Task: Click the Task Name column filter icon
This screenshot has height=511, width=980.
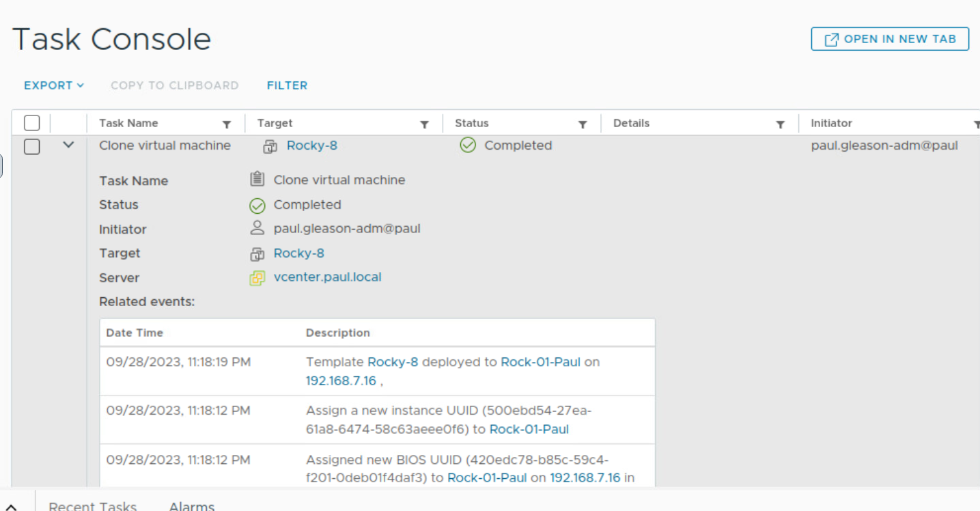Action: point(227,124)
